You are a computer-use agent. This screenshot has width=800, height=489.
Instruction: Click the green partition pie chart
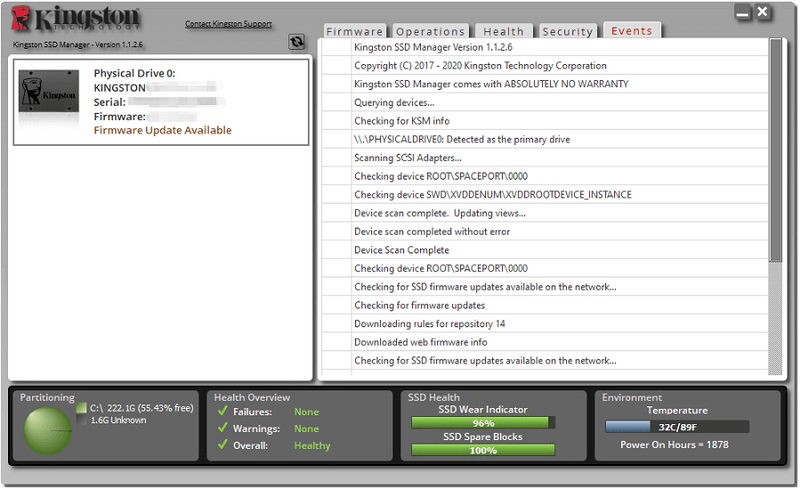pyautogui.click(x=47, y=431)
